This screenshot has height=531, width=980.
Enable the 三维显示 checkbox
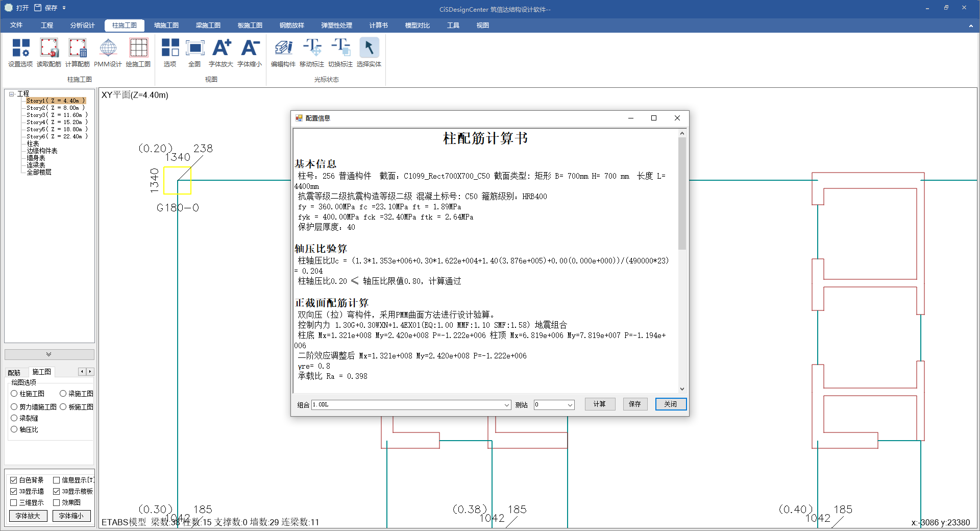pos(14,503)
